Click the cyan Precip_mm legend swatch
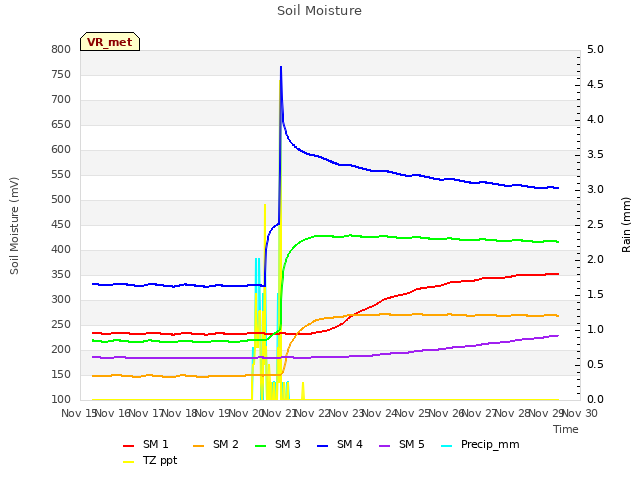640x480 pixels. coord(447,446)
